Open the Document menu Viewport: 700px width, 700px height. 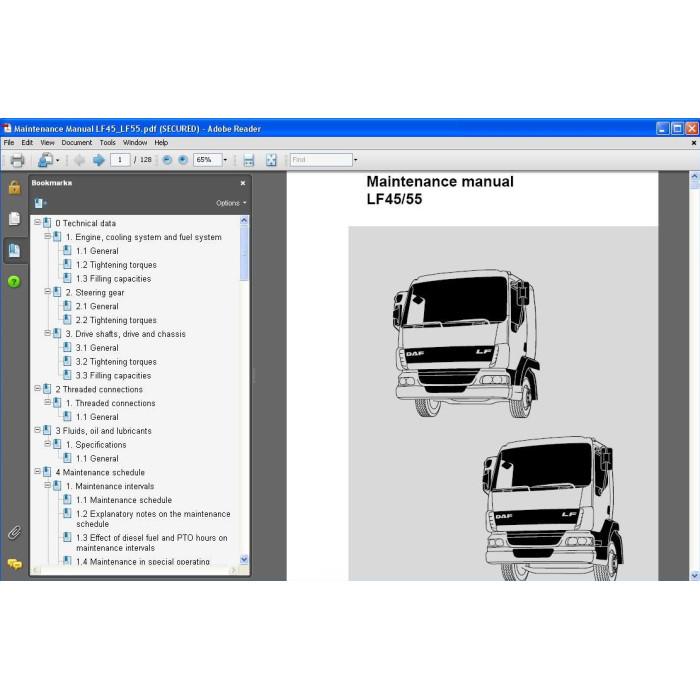[x=77, y=143]
